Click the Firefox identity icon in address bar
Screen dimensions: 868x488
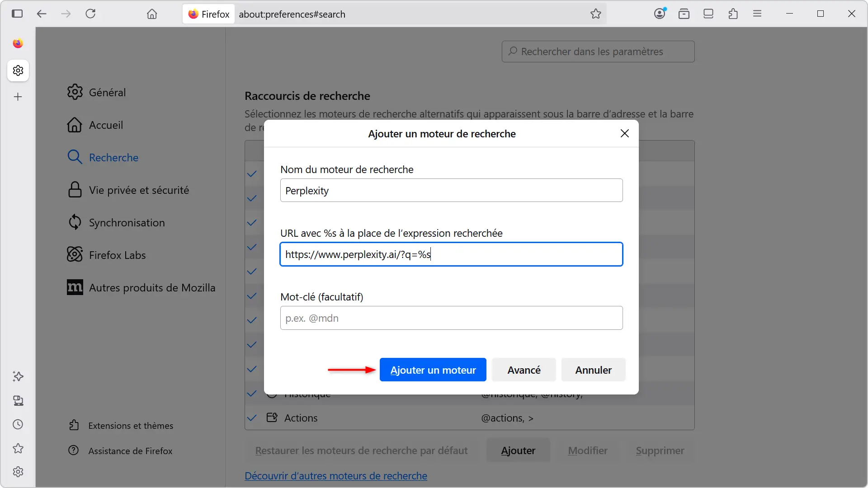[x=209, y=14]
